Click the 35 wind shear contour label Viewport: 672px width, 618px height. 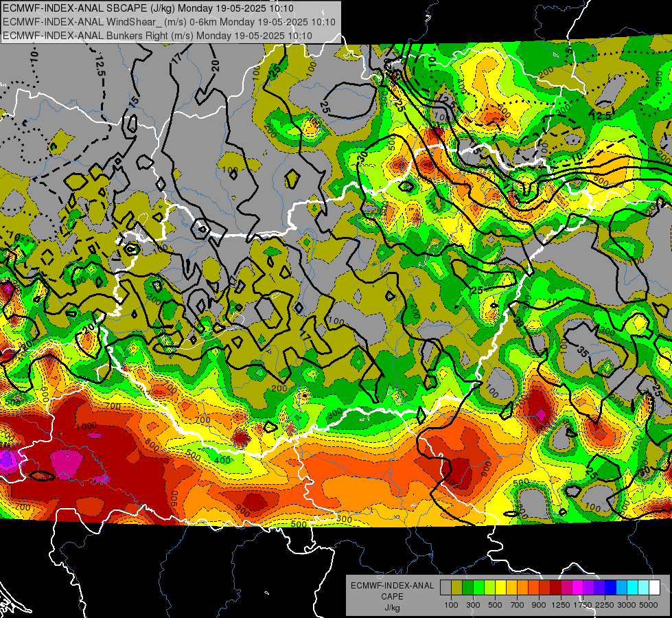tap(582, 352)
